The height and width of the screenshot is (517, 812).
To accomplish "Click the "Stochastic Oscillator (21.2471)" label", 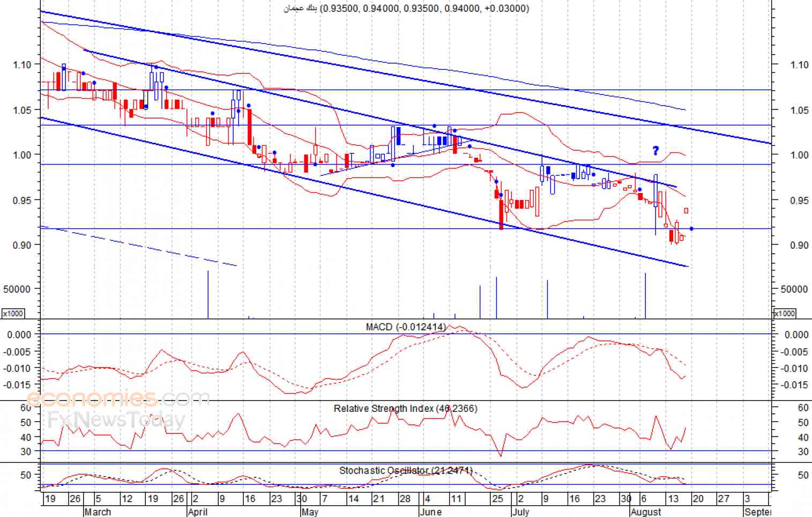I will (x=406, y=470).
